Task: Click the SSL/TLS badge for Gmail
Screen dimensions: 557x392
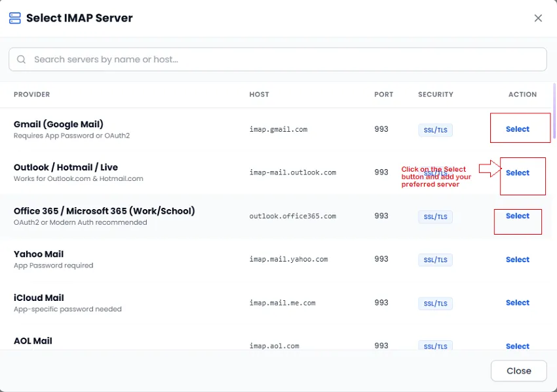Action: coord(435,130)
